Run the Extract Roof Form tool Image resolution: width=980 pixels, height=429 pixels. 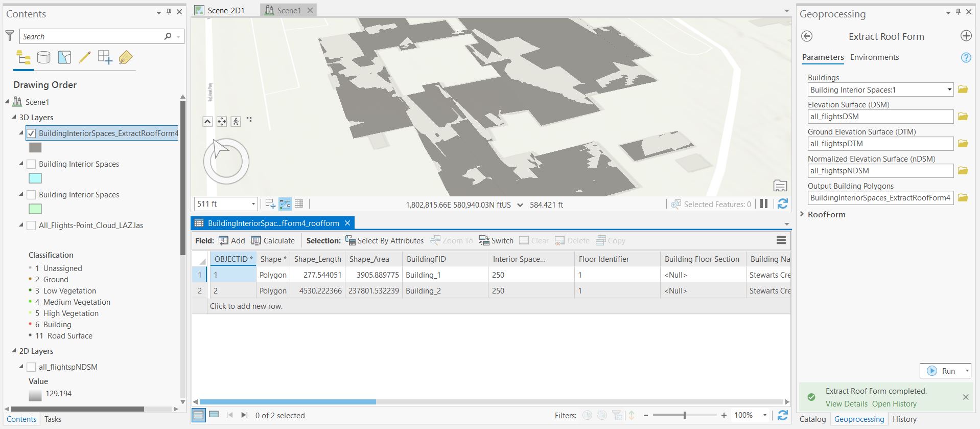pyautogui.click(x=942, y=371)
